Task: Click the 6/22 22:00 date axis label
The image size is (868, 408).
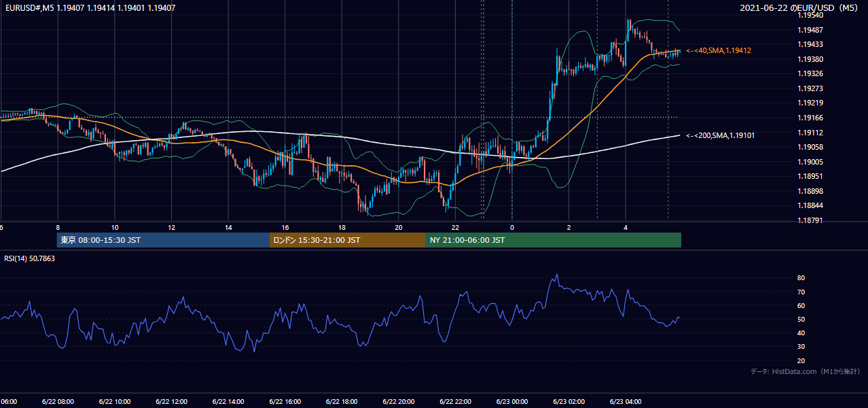Action: 455,402
